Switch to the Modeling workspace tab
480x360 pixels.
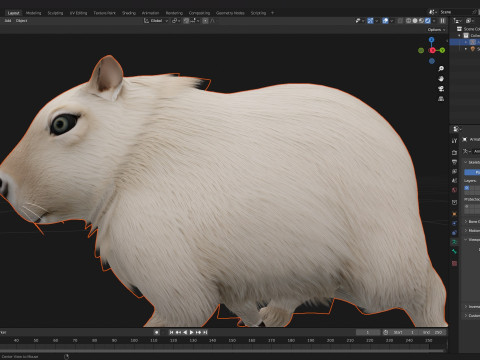click(33, 13)
